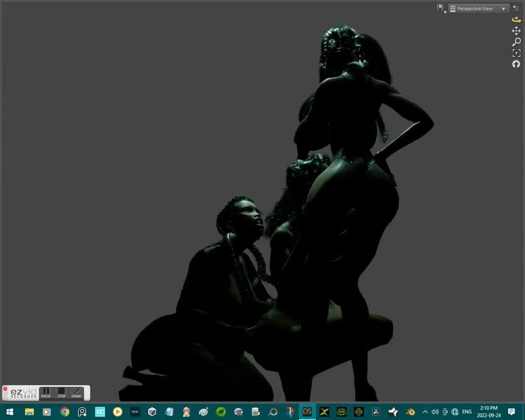Screen dimensions: 525x420
Task: Stop the ezvid recording
Action: tap(61, 393)
